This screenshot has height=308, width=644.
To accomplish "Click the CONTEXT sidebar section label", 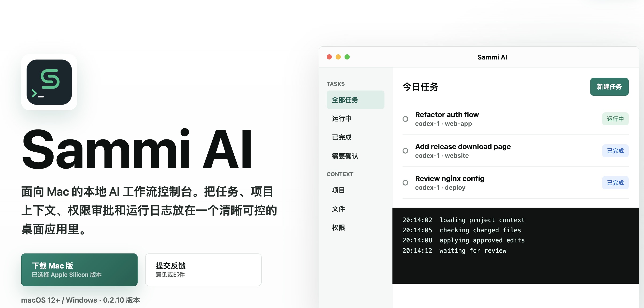I will coord(340,174).
